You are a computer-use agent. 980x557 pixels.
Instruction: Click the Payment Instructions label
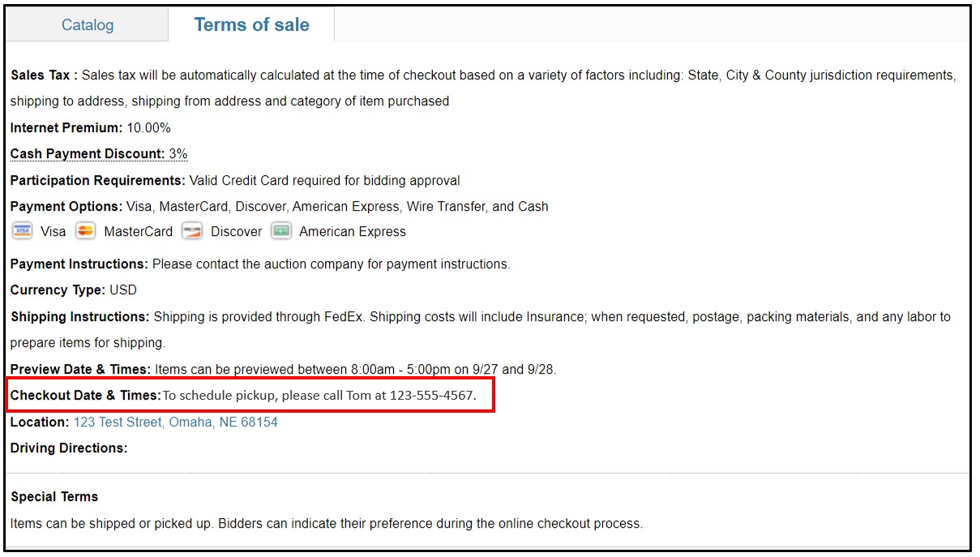click(x=79, y=264)
